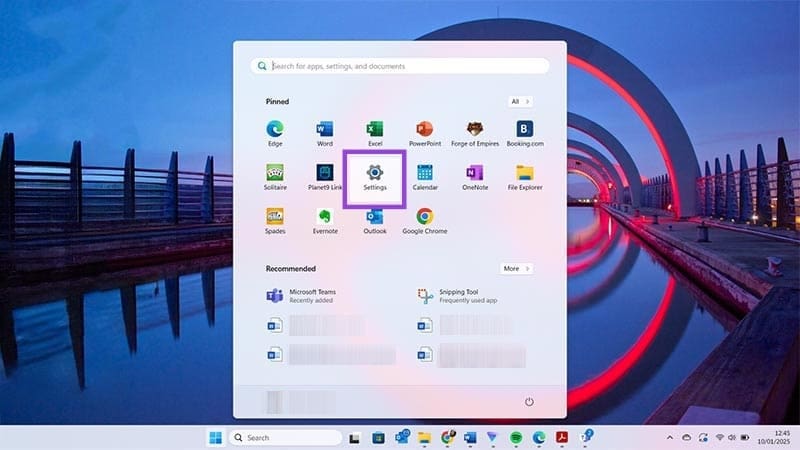Launch OneNote from pinned apps
Viewport: 800px width, 450px height.
[474, 178]
